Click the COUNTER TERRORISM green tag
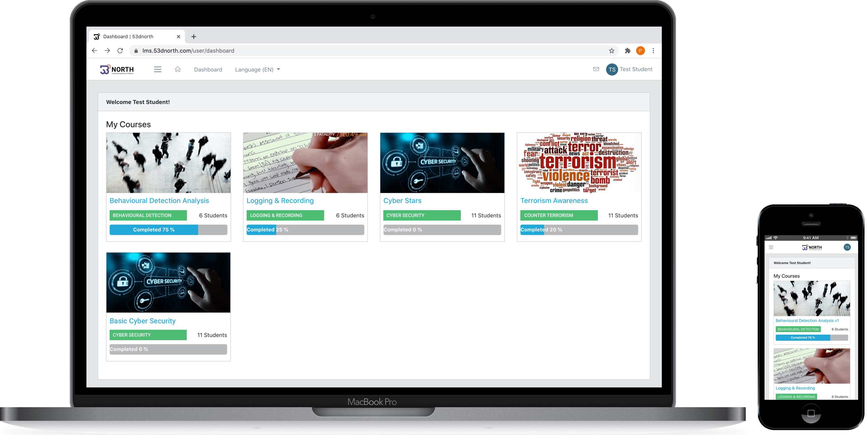This screenshot has width=868, height=435. click(559, 215)
